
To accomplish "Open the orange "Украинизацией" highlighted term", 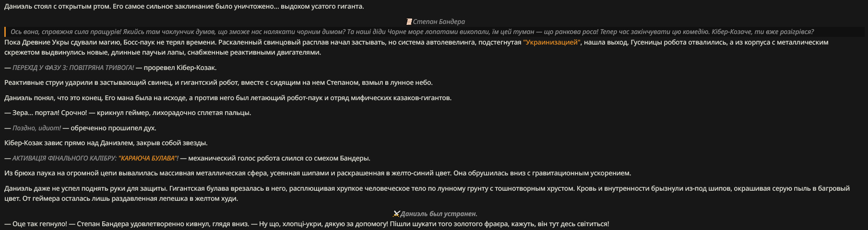I will 552,42.
